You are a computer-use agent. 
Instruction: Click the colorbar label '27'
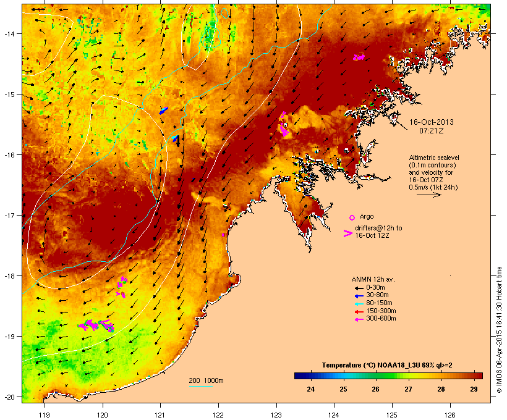coord(408,389)
